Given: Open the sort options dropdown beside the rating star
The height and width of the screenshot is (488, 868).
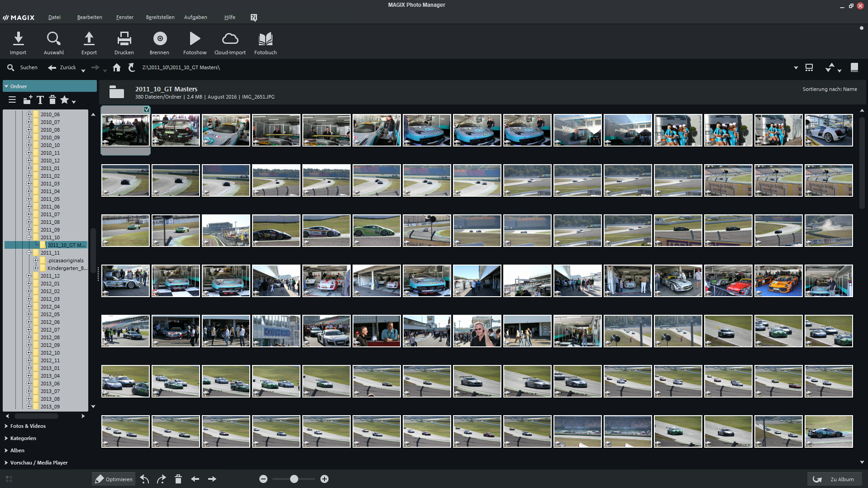Looking at the screenshot, I should [x=74, y=101].
